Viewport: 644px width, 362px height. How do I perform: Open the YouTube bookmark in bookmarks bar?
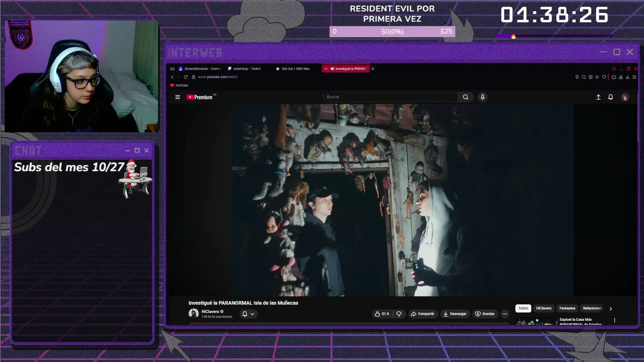179,85
